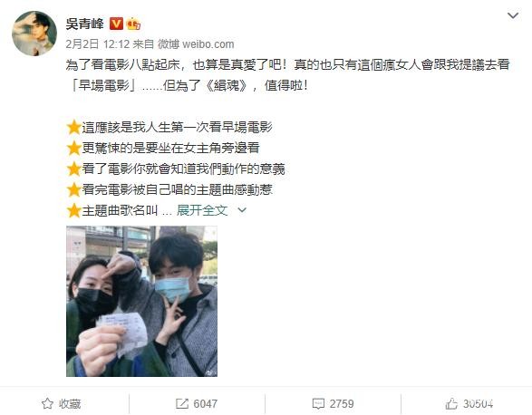Image resolution: width=532 pixels, height=415 pixels.
Task: Open the attached photo thumbnail
Action: (x=141, y=302)
